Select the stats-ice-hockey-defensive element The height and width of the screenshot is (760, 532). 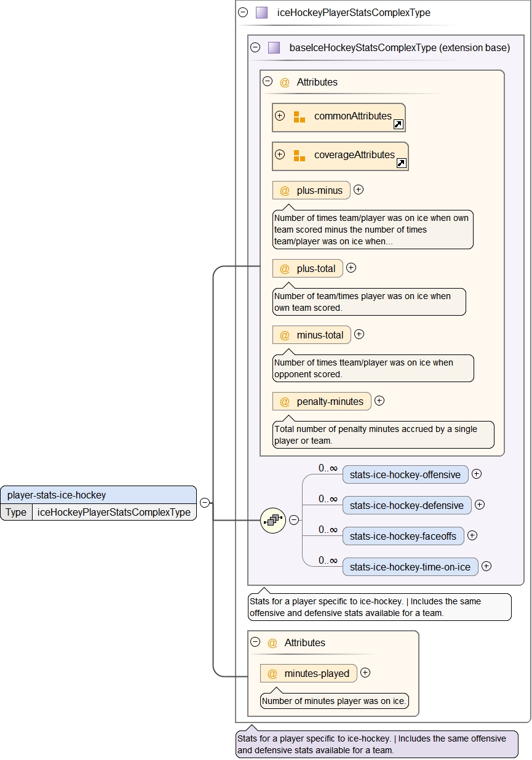(407, 505)
